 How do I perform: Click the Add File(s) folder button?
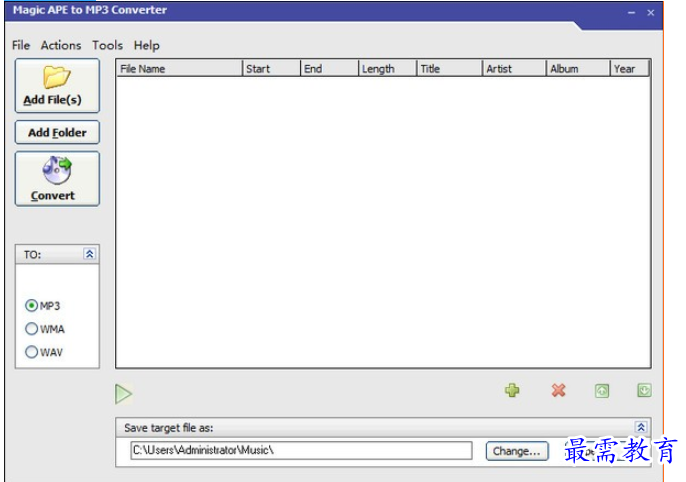coord(57,86)
